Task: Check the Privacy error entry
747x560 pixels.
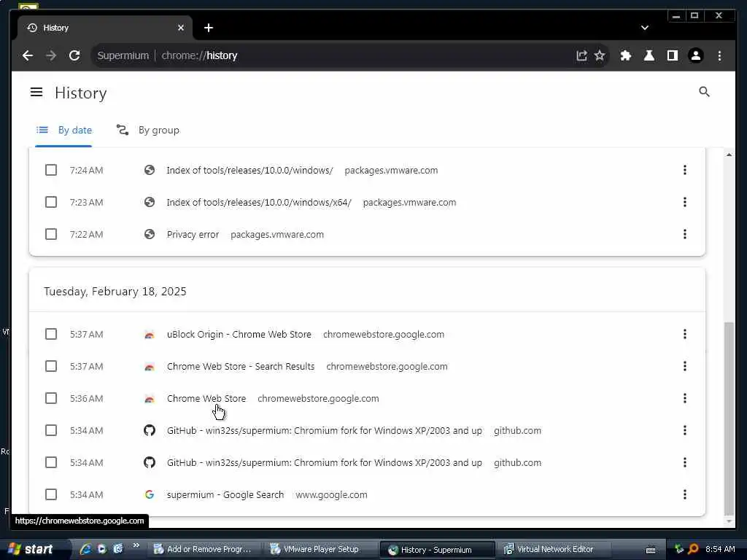Action: (x=51, y=234)
